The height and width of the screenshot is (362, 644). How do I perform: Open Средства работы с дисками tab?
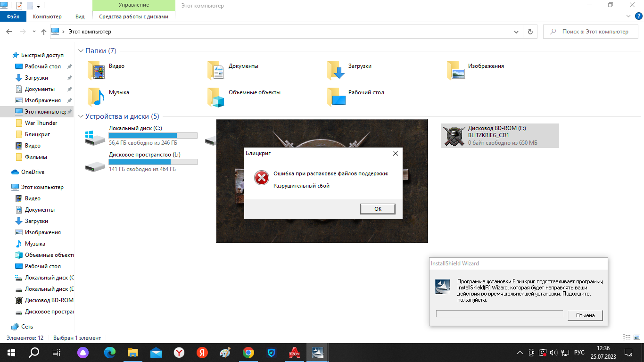(x=133, y=16)
